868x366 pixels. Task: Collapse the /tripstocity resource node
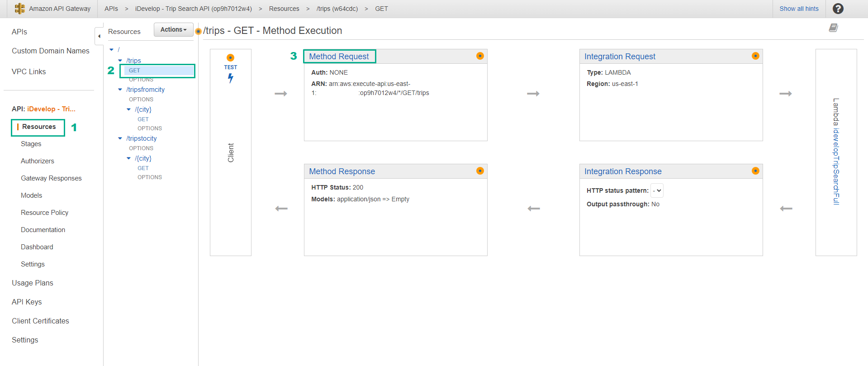(120, 138)
